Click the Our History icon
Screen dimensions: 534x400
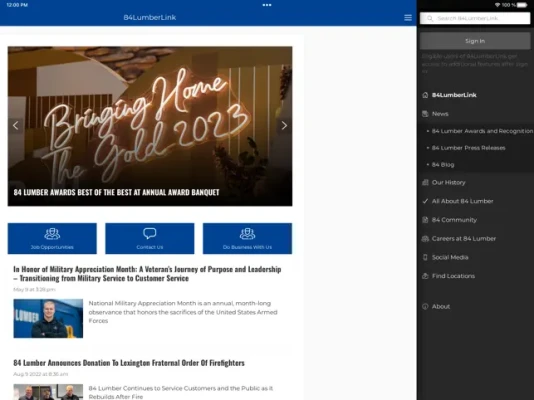425,182
